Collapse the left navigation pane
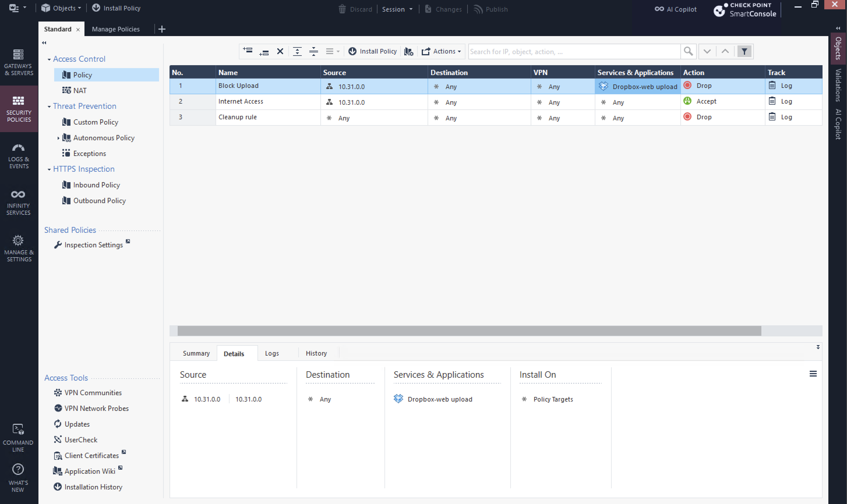Image resolution: width=847 pixels, height=504 pixels. pos(44,43)
